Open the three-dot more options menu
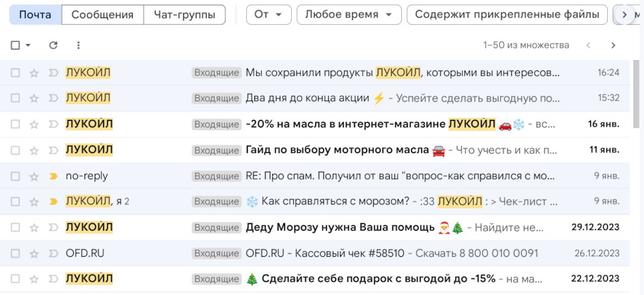The height and width of the screenshot is (295, 644). tap(78, 45)
